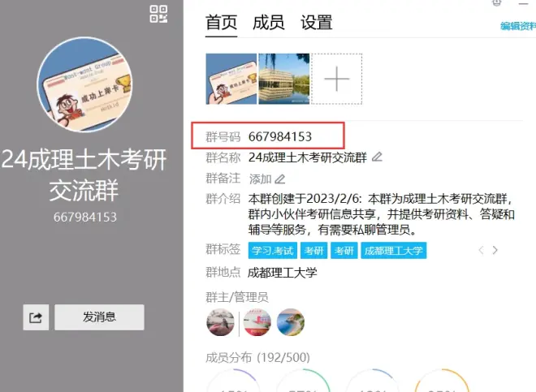Screen dimensions: 536x392
Task: Open the first album photo thumbnail
Action: pos(231,79)
